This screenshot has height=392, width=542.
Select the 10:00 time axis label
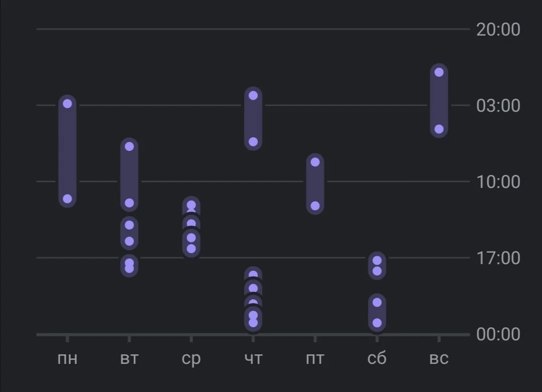coord(498,182)
